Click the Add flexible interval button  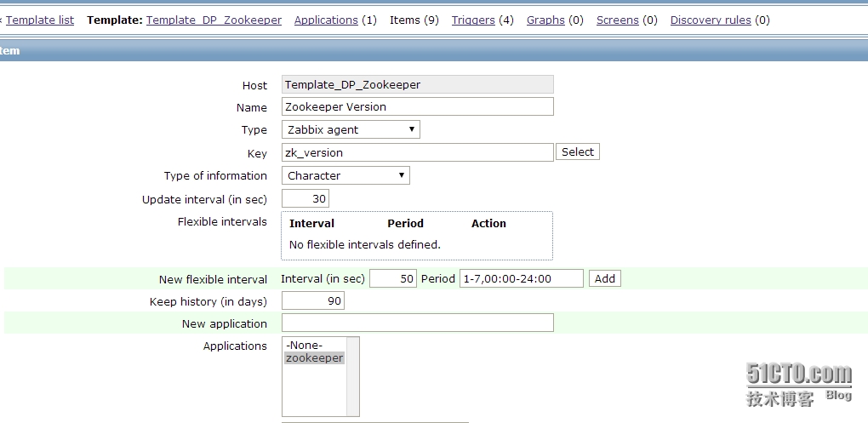[604, 278]
